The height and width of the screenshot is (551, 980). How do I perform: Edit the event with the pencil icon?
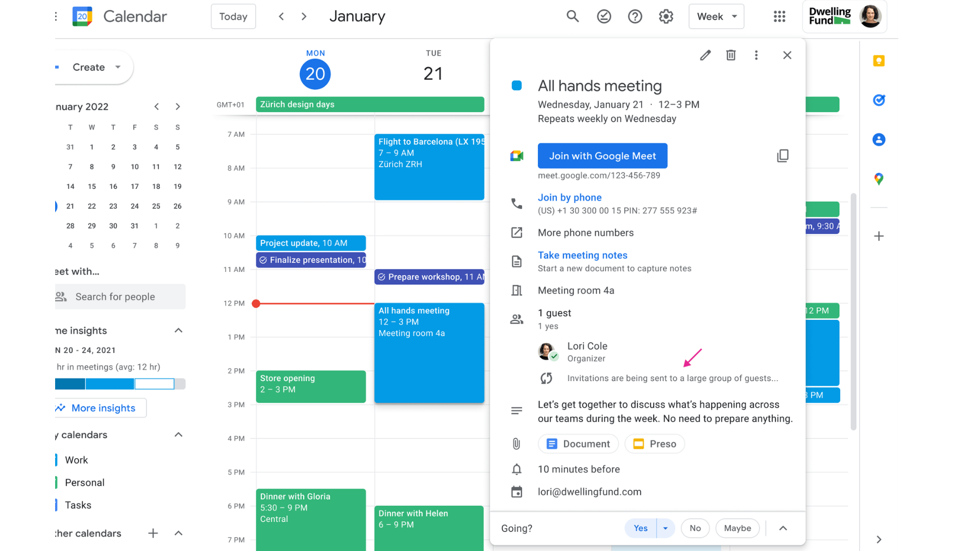[x=705, y=55]
